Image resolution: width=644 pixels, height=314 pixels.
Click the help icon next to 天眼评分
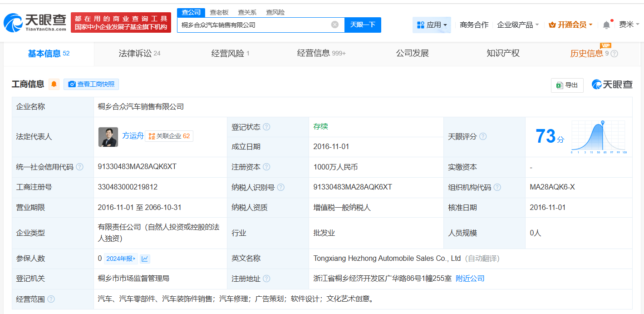(x=483, y=136)
